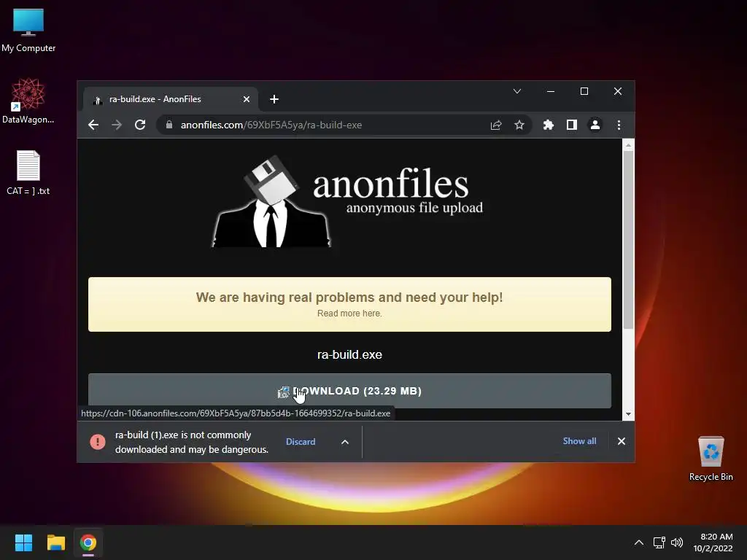The height and width of the screenshot is (560, 747).
Task: Click the forward navigation arrow
Action: coord(117,125)
